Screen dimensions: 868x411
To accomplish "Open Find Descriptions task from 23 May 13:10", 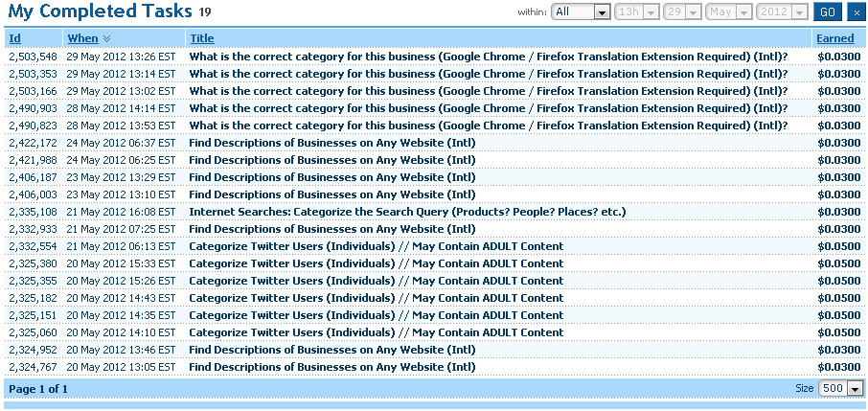I will pos(332,194).
